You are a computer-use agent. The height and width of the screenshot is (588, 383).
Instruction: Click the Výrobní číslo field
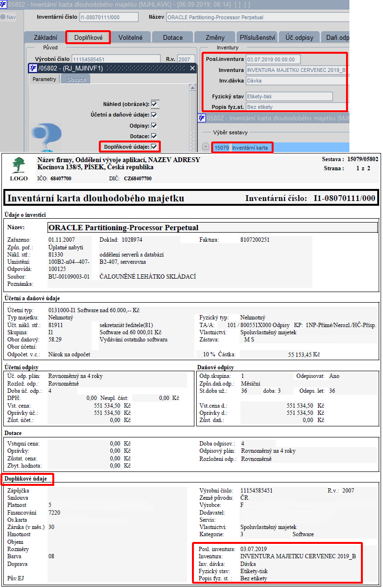point(116,59)
